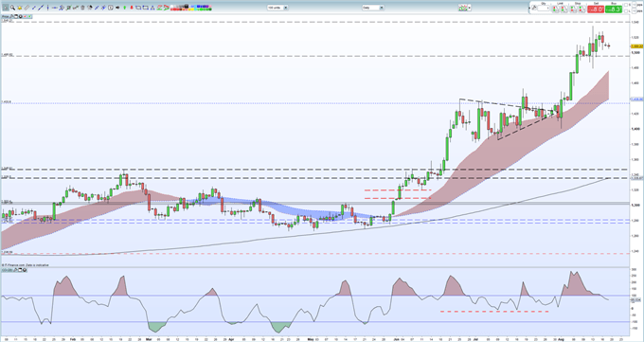Viewport: 644px width, 342px height.
Task: Select the ruler measuring tool
Action: (x=27, y=8)
